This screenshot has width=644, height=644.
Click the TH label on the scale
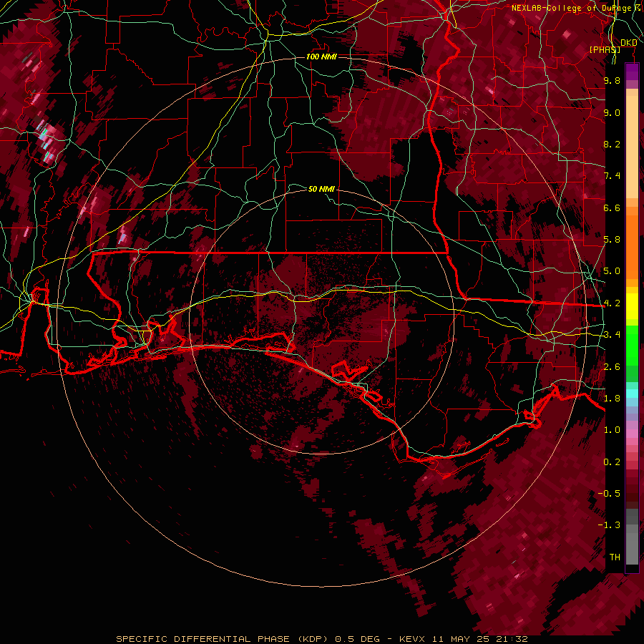coord(615,557)
